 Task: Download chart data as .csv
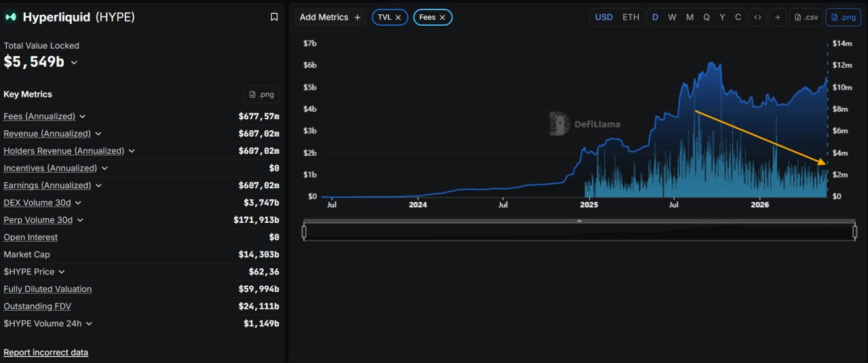tap(806, 17)
